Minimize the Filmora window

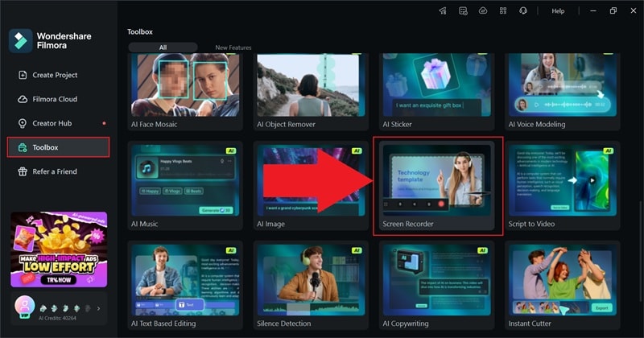[x=593, y=11]
